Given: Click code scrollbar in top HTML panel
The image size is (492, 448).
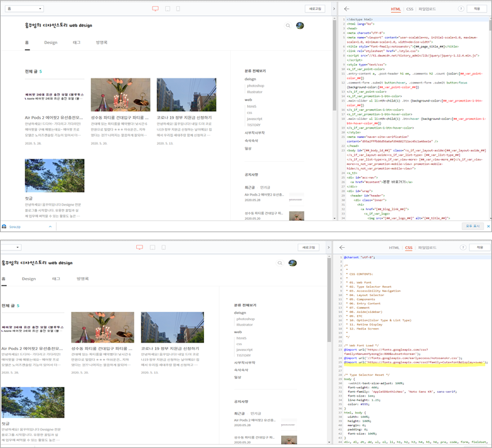Looking at the screenshot, I should pos(489,24).
